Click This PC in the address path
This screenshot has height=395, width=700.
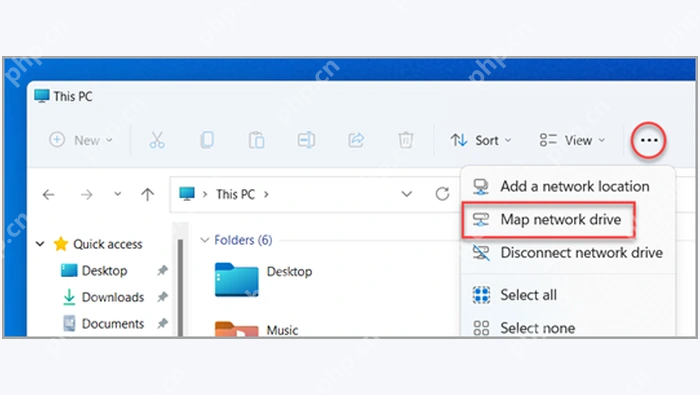pos(235,194)
